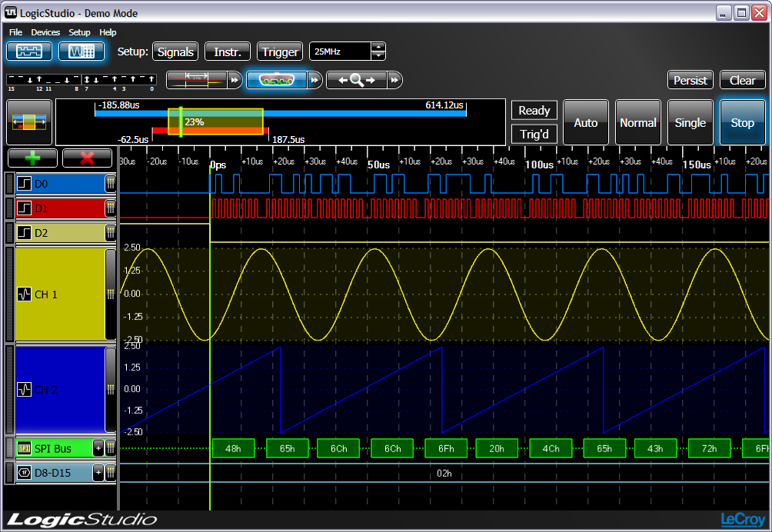The height and width of the screenshot is (532, 772).
Task: Click the CH 2 analog waveform icon
Action: tap(24, 389)
